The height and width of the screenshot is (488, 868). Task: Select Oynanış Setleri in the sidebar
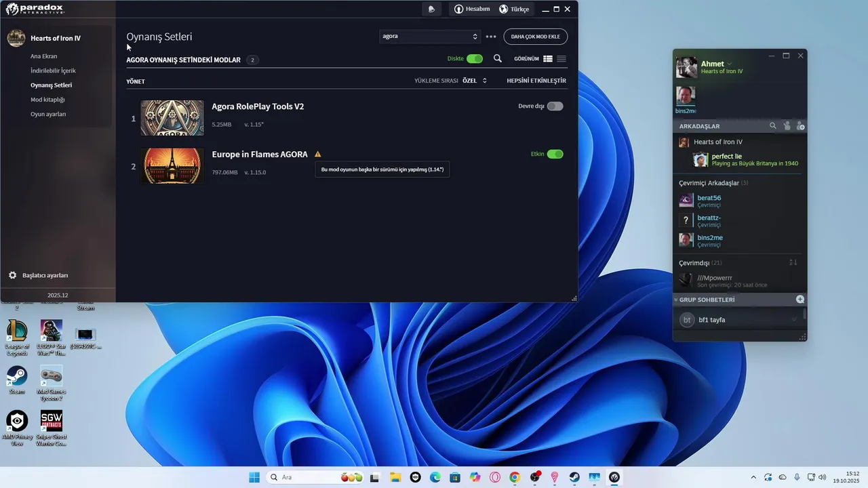[52, 85]
